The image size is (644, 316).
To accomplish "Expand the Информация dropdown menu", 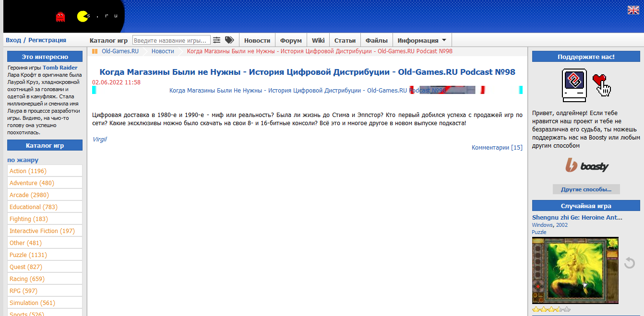I will 422,40.
